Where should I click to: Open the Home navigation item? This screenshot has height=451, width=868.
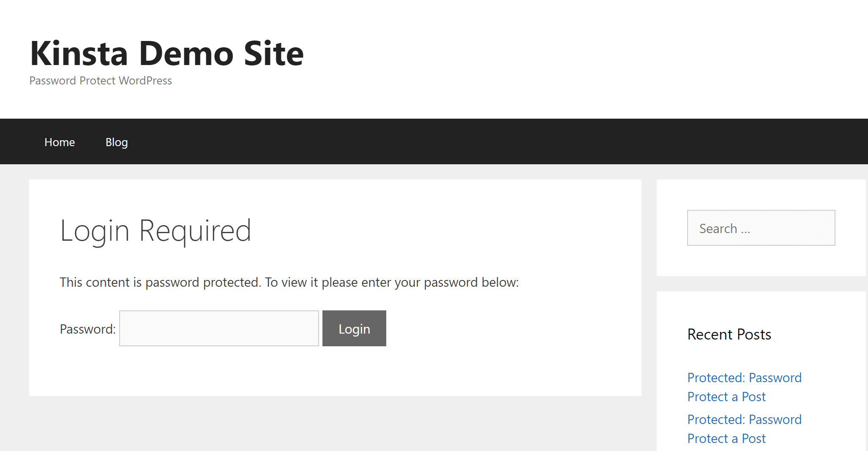pos(59,142)
